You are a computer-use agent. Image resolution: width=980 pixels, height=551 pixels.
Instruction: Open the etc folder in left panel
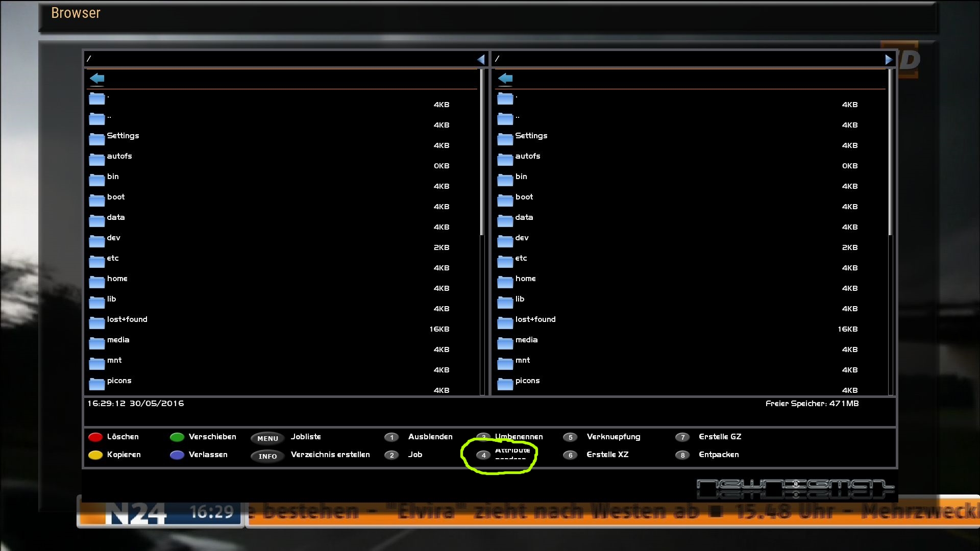[x=112, y=259]
